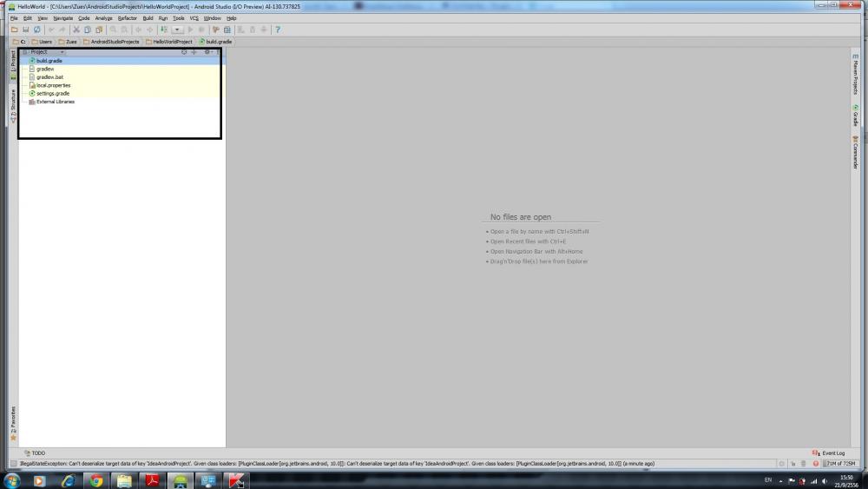The image size is (868, 489).
Task: Select local.properties in project tree
Action: tap(53, 85)
